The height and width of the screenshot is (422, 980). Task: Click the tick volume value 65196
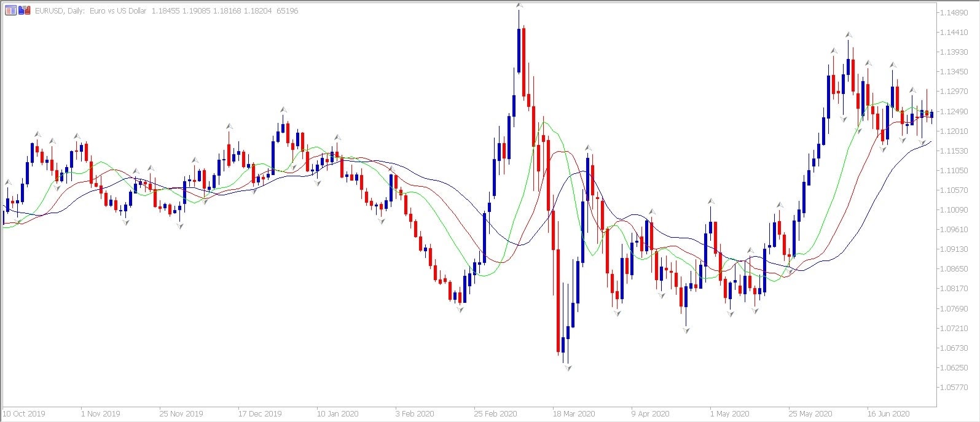click(288, 10)
